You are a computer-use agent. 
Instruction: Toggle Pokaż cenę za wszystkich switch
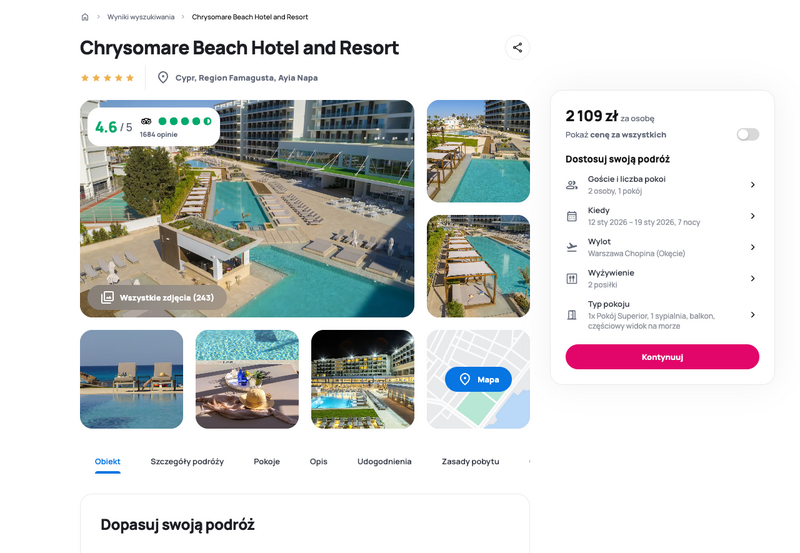[748, 134]
